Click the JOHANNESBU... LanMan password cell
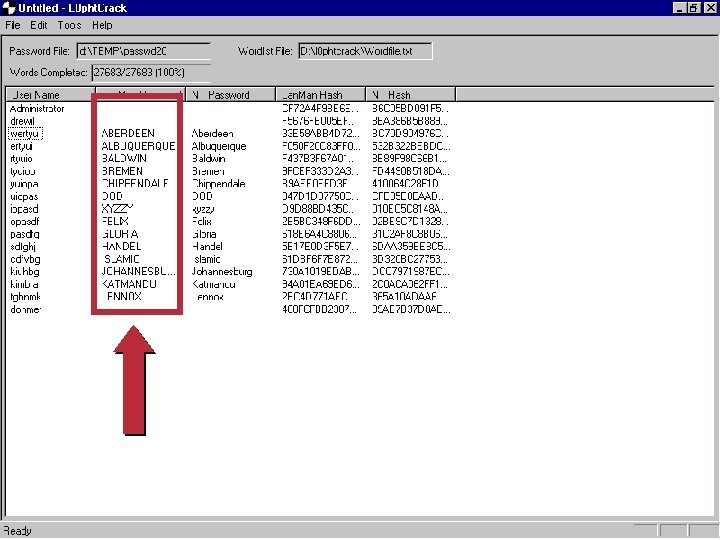Screen dimensions: 720x540 point(138,272)
